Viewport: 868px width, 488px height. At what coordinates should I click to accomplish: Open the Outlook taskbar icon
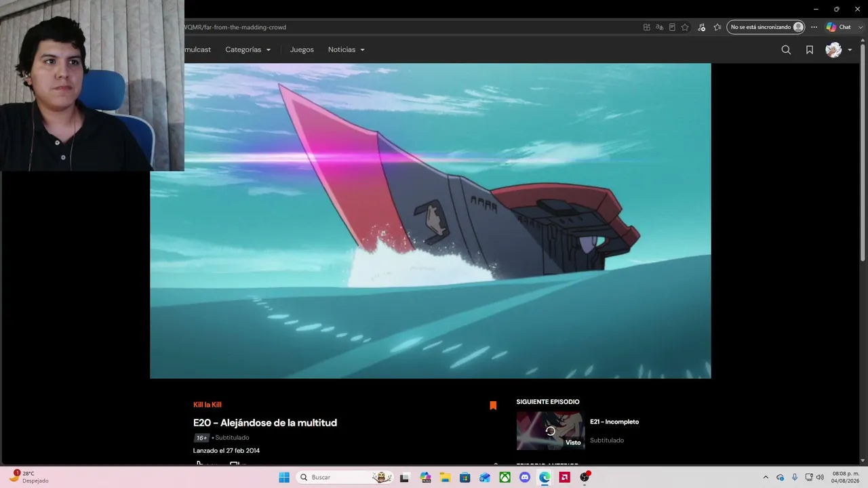click(x=485, y=477)
